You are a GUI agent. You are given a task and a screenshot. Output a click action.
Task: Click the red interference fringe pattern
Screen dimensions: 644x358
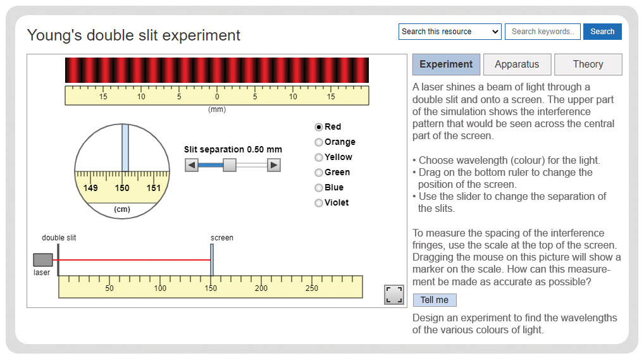(217, 70)
